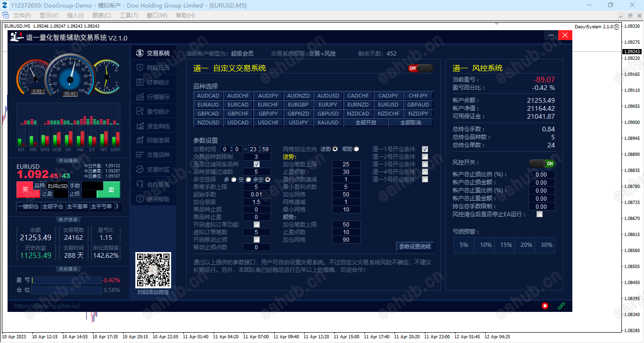Uncheck the 是否过滤同系品种 checkbox
Screen dimensions: 644x343
pos(257,164)
